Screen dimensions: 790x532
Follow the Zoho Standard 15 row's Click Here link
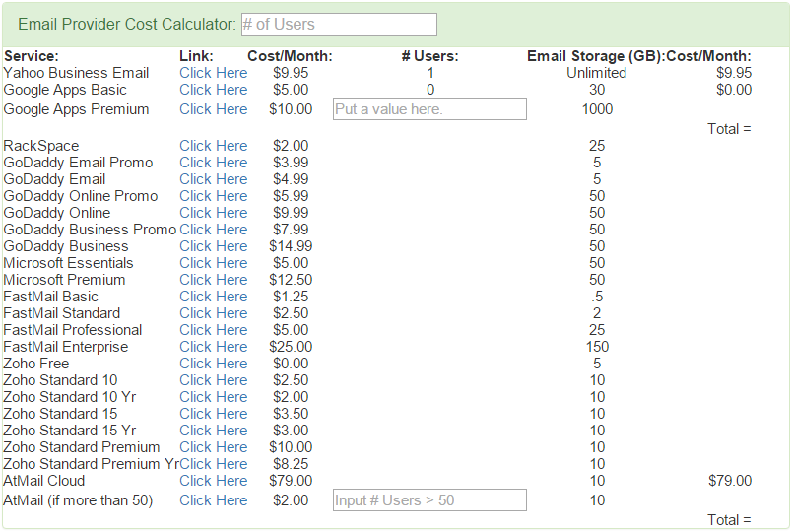(214, 414)
